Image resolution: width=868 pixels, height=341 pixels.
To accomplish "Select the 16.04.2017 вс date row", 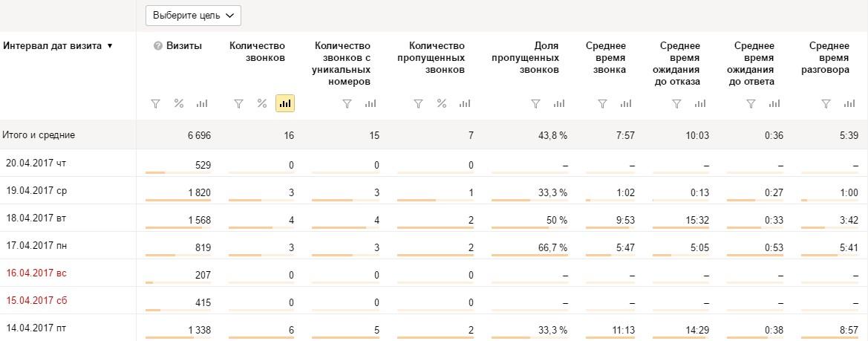I will coord(434,273).
